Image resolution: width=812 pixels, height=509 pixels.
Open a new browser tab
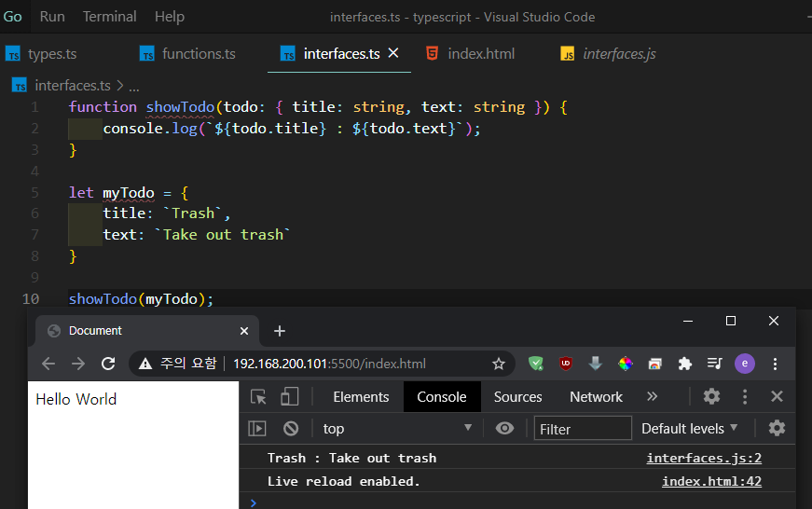point(280,331)
